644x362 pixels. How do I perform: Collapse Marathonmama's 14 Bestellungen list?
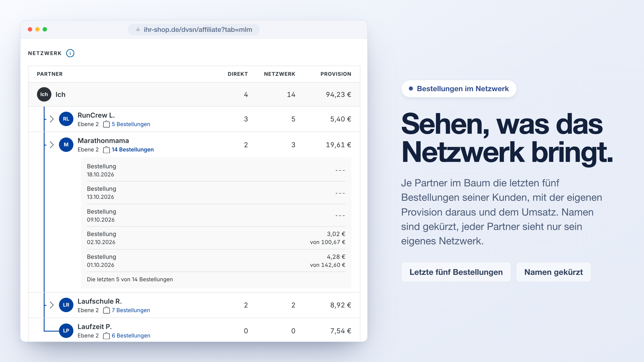(132, 150)
